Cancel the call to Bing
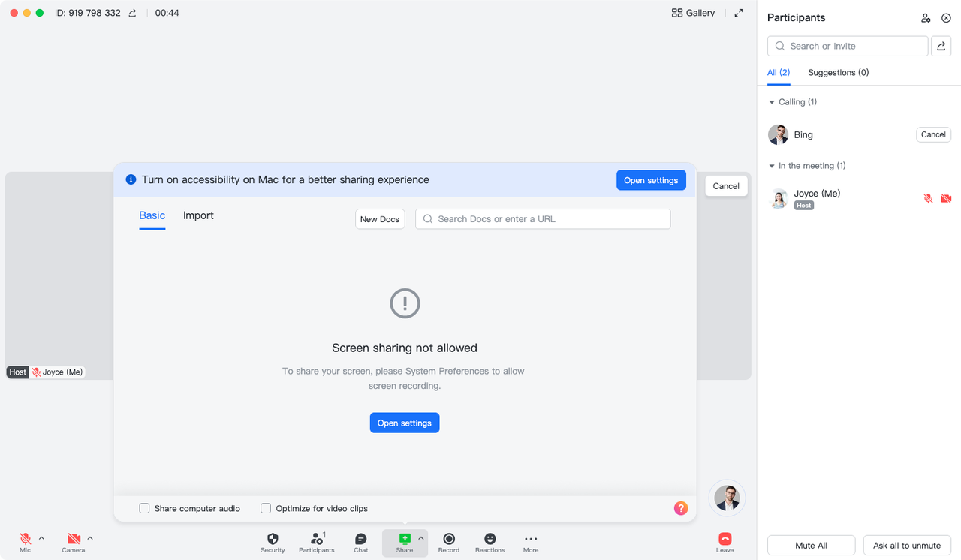Screen dimensions: 961x560 (x=933, y=135)
